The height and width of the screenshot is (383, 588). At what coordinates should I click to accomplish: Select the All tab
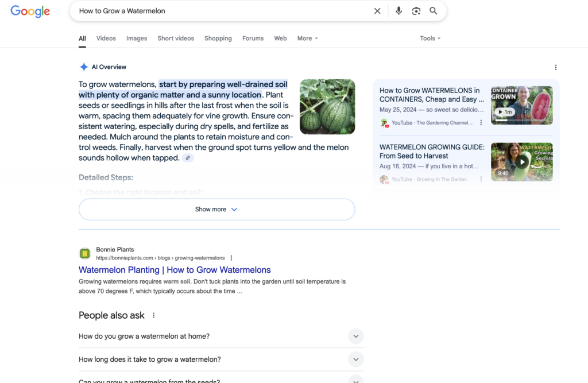[82, 38]
